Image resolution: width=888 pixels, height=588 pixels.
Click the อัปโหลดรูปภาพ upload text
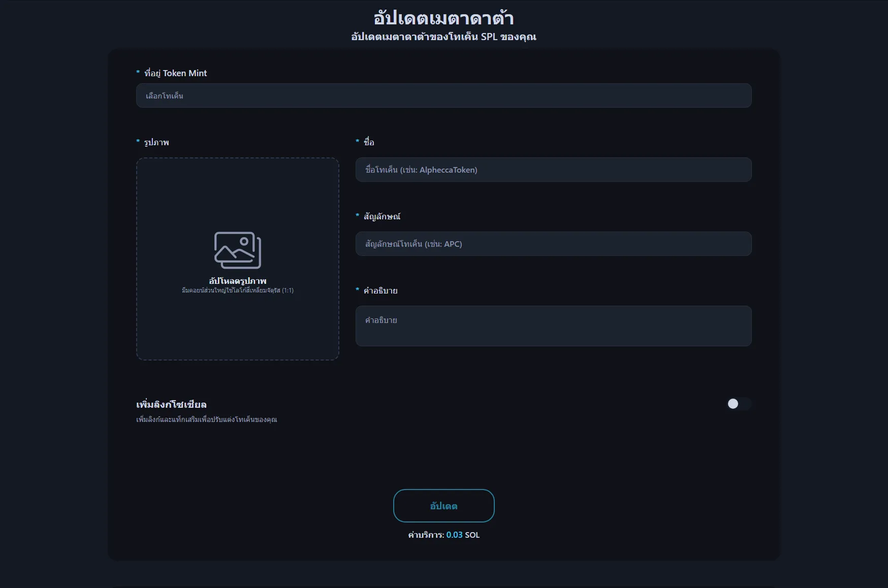237,281
